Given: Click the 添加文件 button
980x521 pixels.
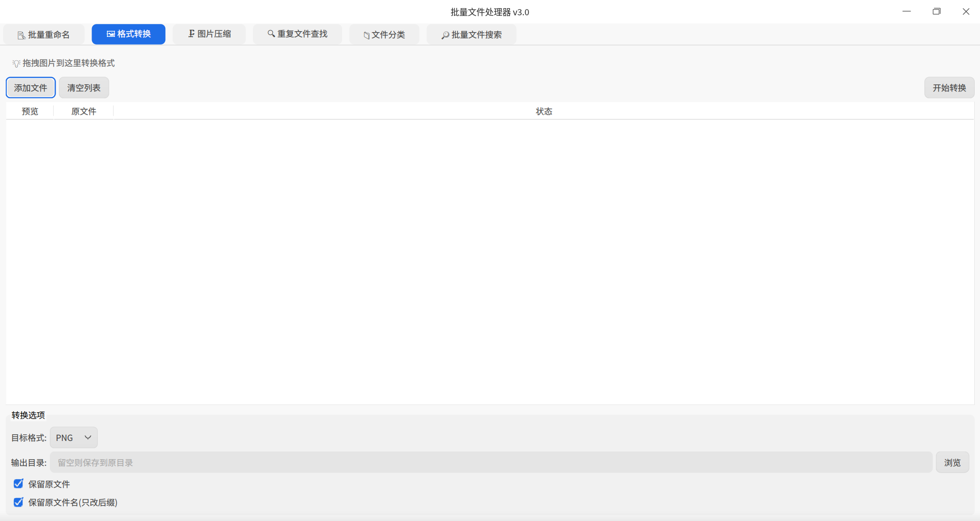Looking at the screenshot, I should coord(31,88).
